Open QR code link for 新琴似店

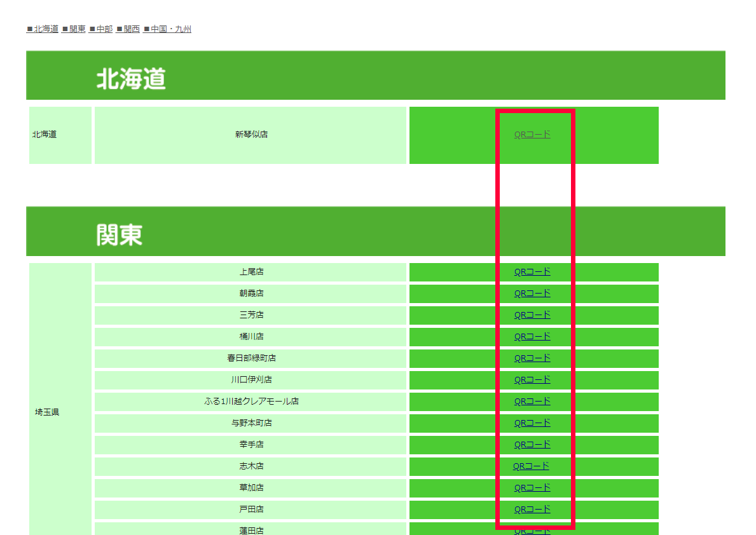532,135
